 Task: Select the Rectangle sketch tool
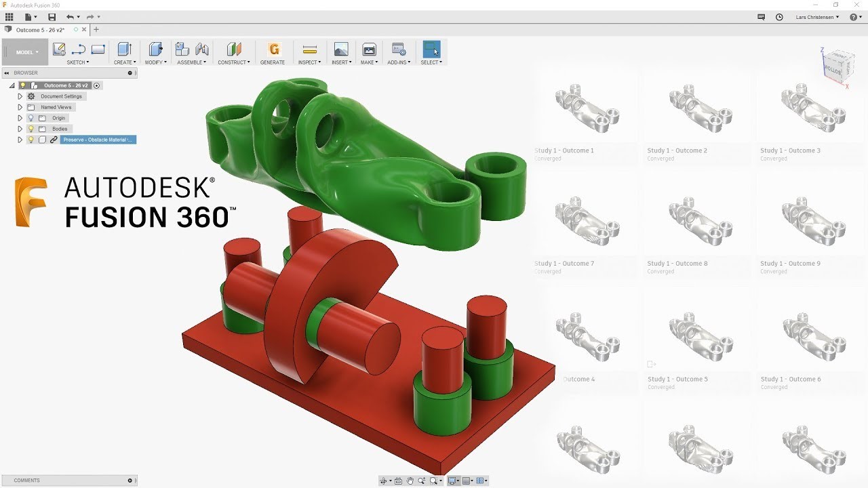click(98, 49)
